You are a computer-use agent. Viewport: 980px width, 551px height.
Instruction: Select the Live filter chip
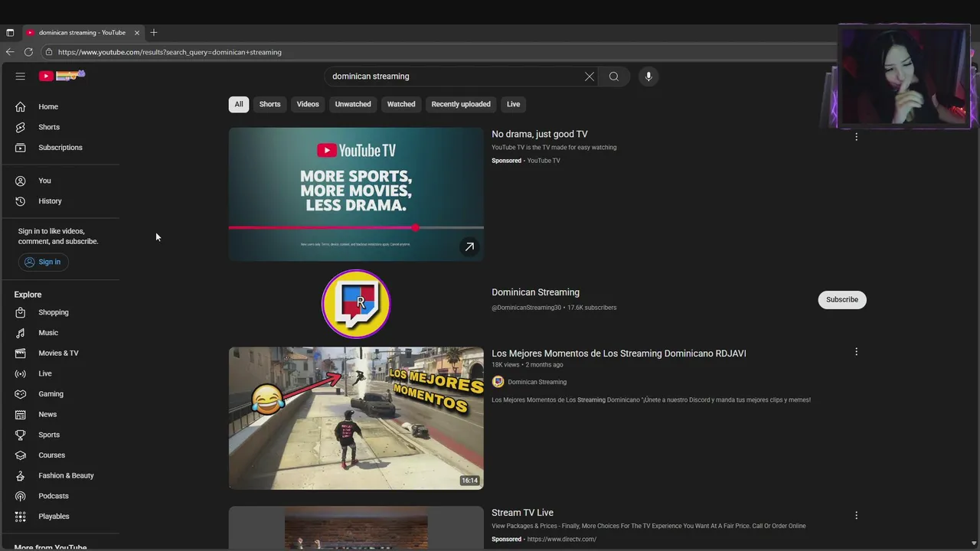coord(513,104)
